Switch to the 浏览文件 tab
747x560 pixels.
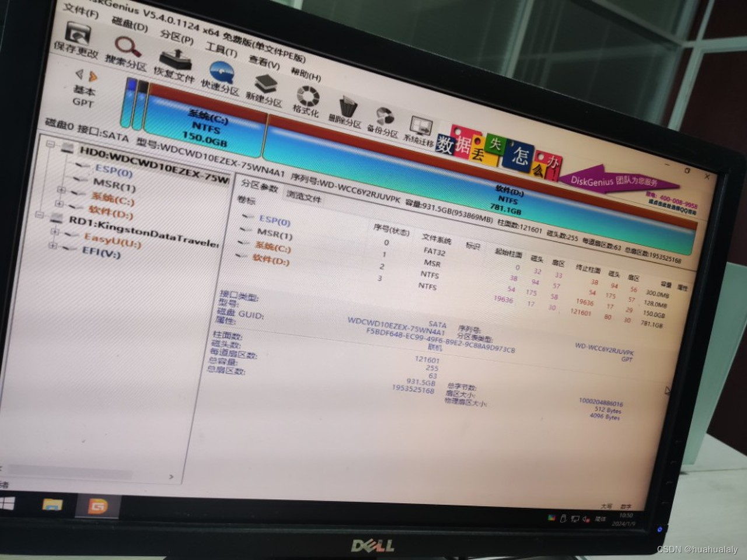303,197
